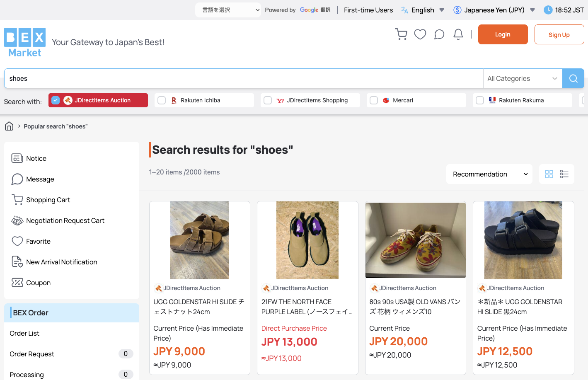The height and width of the screenshot is (380, 588).
Task: Click auction hammer icon on North Face card
Action: click(266, 288)
